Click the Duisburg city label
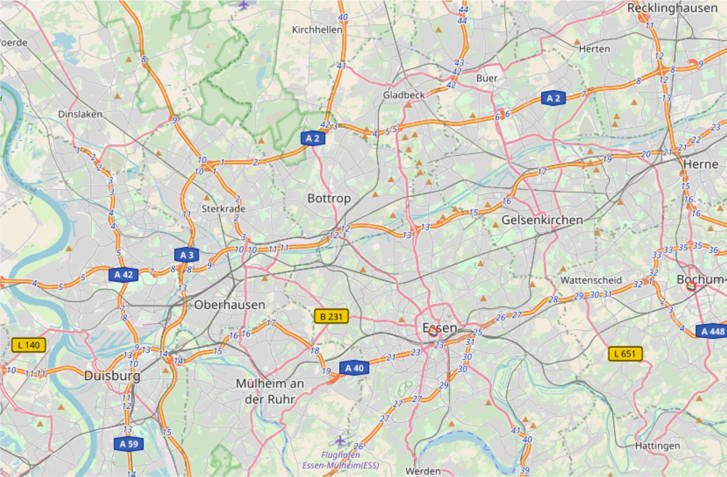Screen dimensions: 727x477 (112, 375)
